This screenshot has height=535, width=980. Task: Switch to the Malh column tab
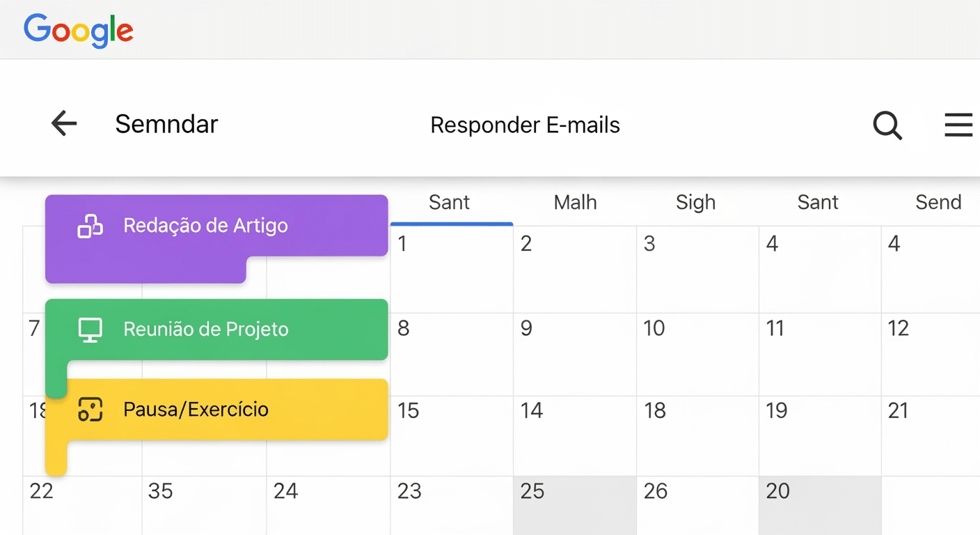tap(575, 202)
